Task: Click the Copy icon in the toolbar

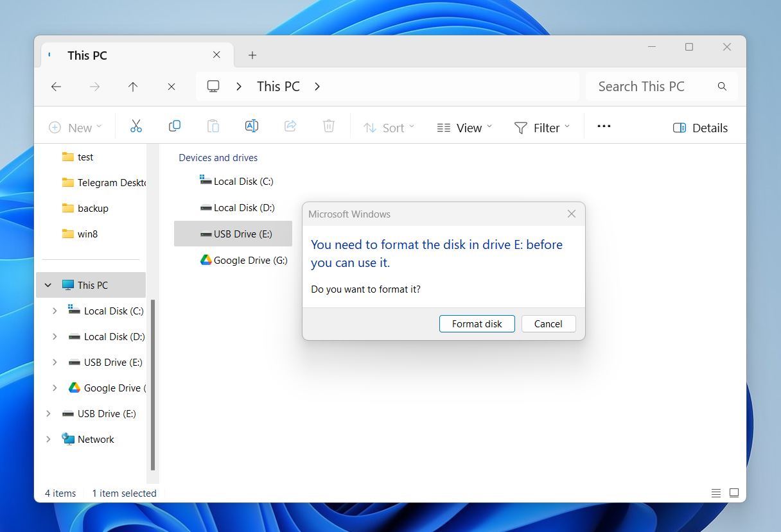Action: pyautogui.click(x=175, y=126)
